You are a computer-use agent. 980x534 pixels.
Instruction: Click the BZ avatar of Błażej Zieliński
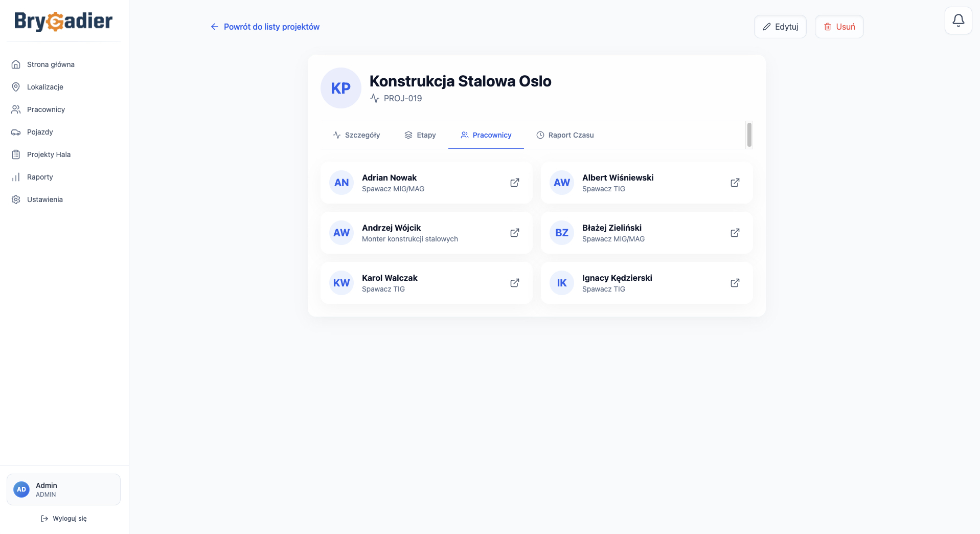pos(562,233)
